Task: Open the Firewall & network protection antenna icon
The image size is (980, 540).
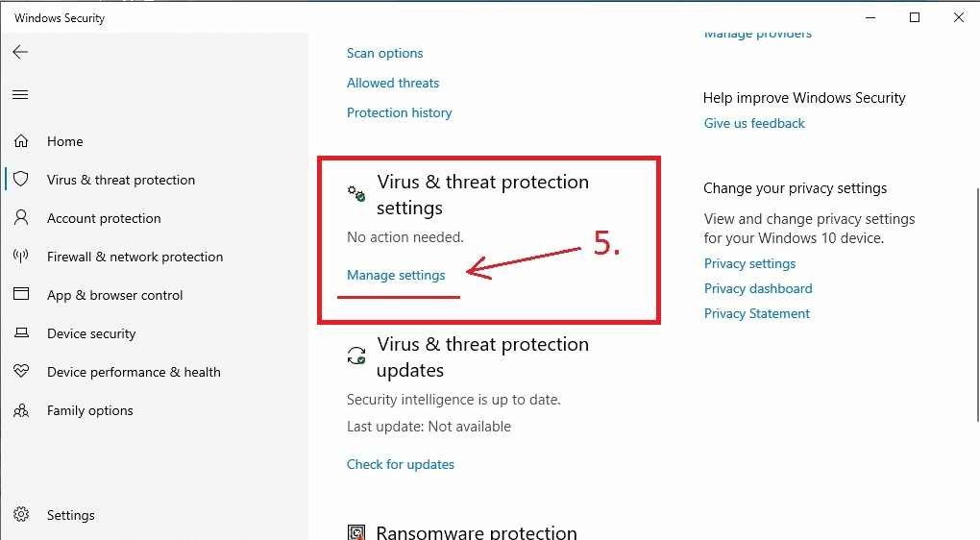Action: pyautogui.click(x=21, y=257)
